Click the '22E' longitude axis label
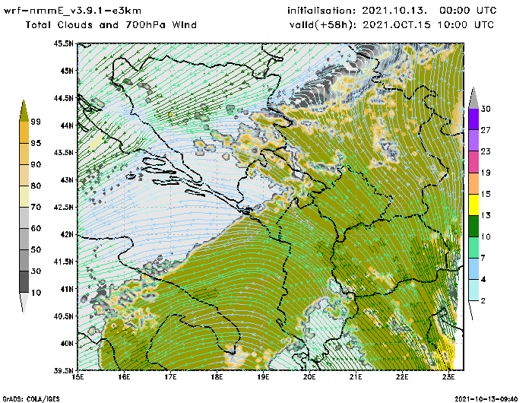 [x=402, y=377]
